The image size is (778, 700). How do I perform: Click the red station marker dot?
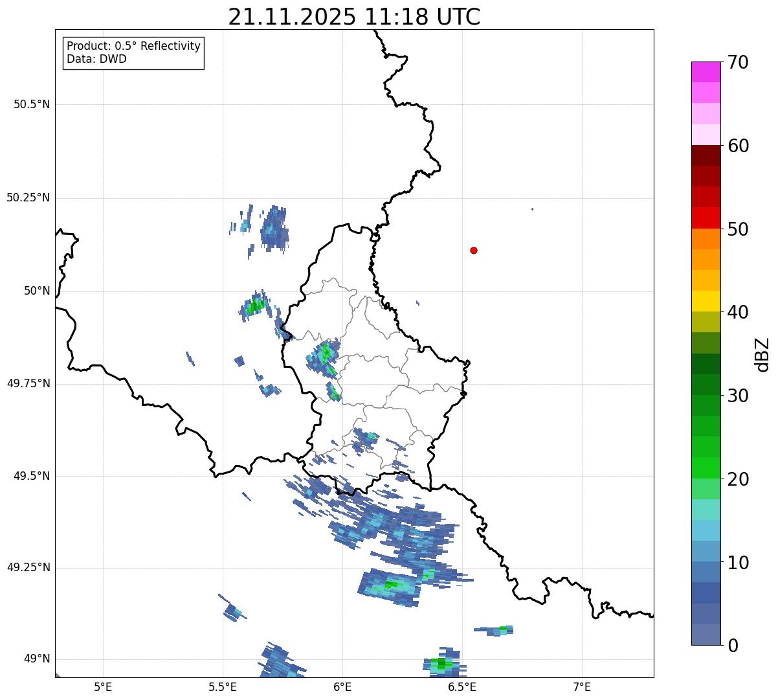click(x=474, y=250)
